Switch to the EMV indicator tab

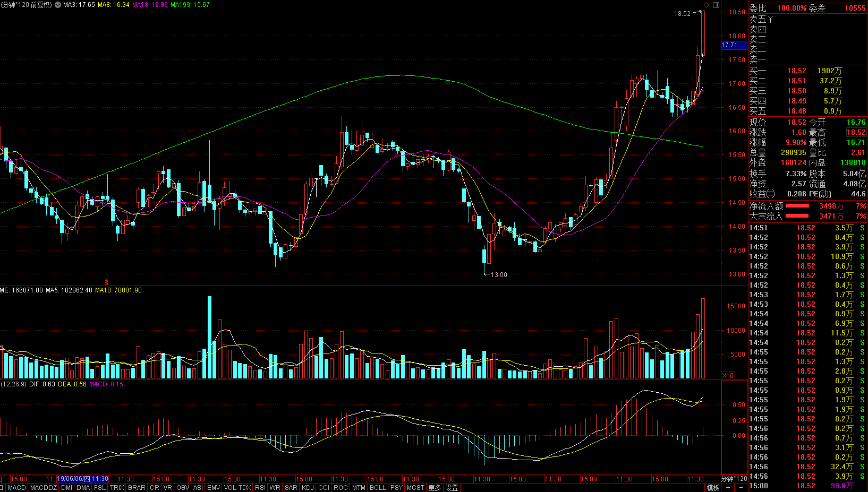[214, 488]
